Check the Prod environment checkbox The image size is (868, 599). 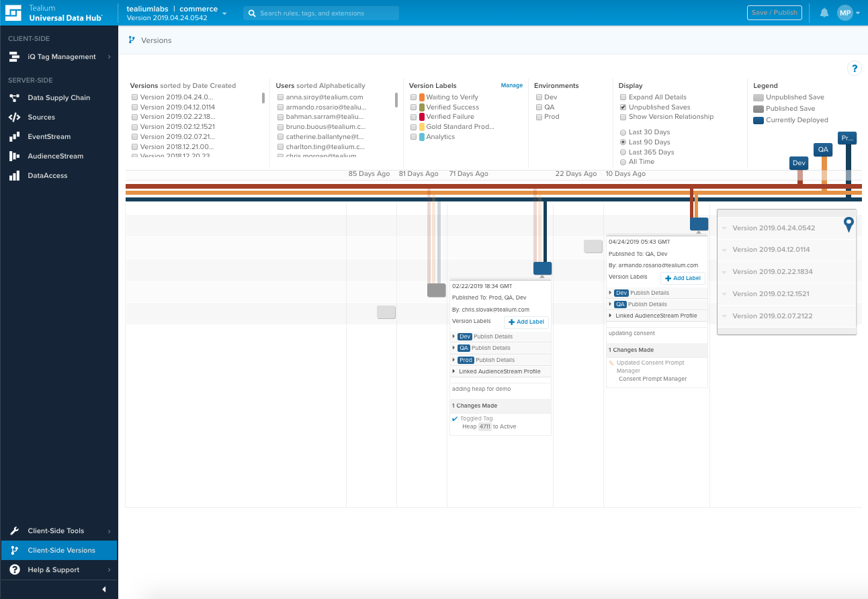click(539, 117)
